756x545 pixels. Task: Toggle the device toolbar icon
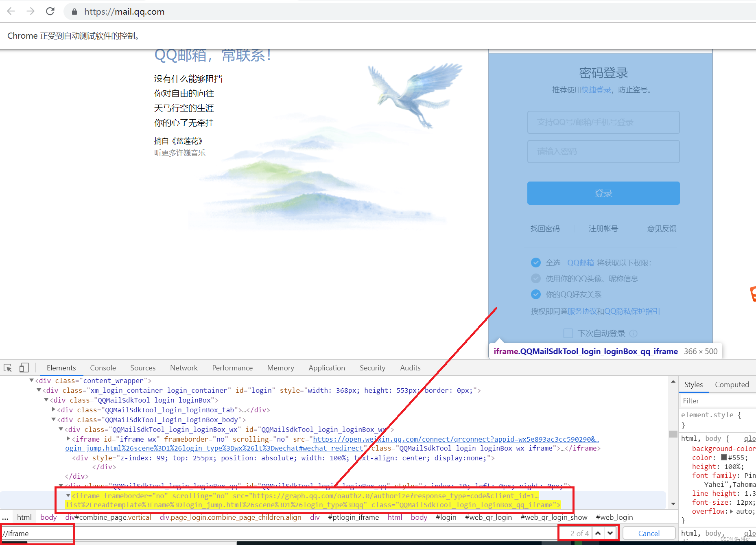(x=24, y=368)
